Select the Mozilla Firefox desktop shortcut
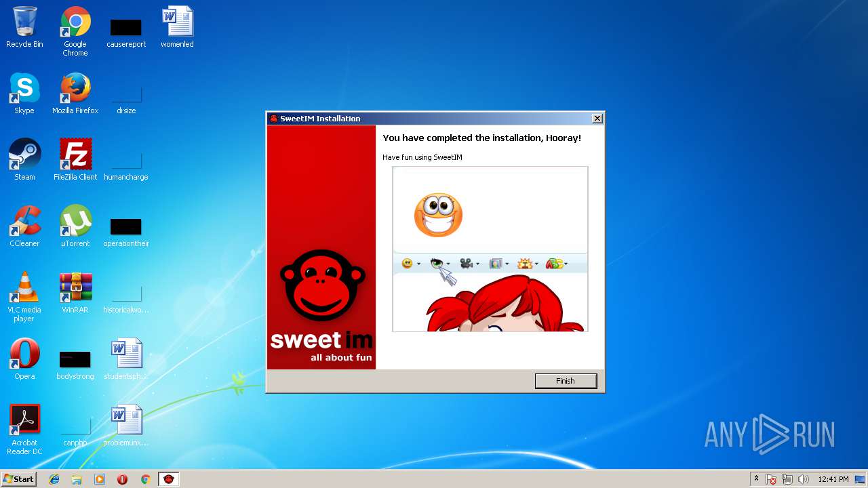This screenshot has height=488, width=868. click(75, 94)
